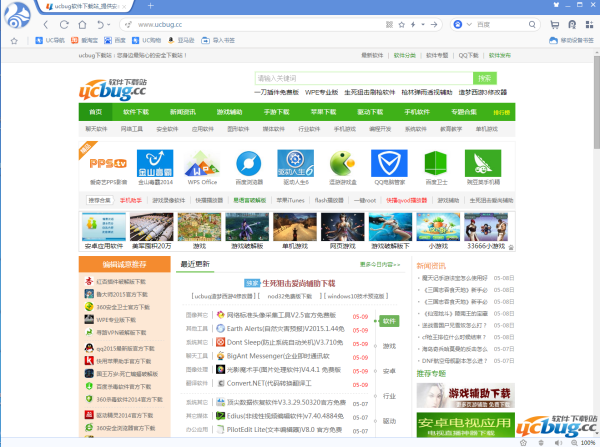Open Dont Sleep software entry
Image resolution: width=600 pixels, height=447 pixels.
(285, 342)
